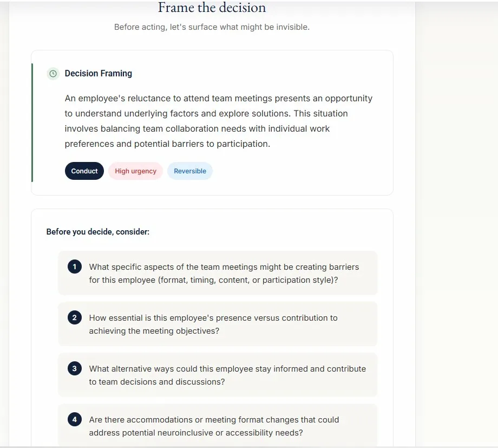Click the 'Frame the decision' heading
The height and width of the screenshot is (448, 498).
coord(212,8)
